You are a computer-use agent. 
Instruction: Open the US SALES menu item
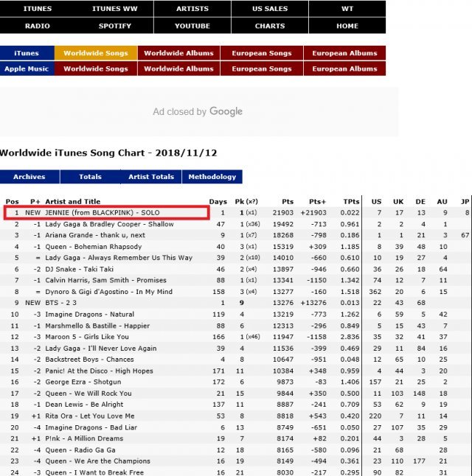270,9
